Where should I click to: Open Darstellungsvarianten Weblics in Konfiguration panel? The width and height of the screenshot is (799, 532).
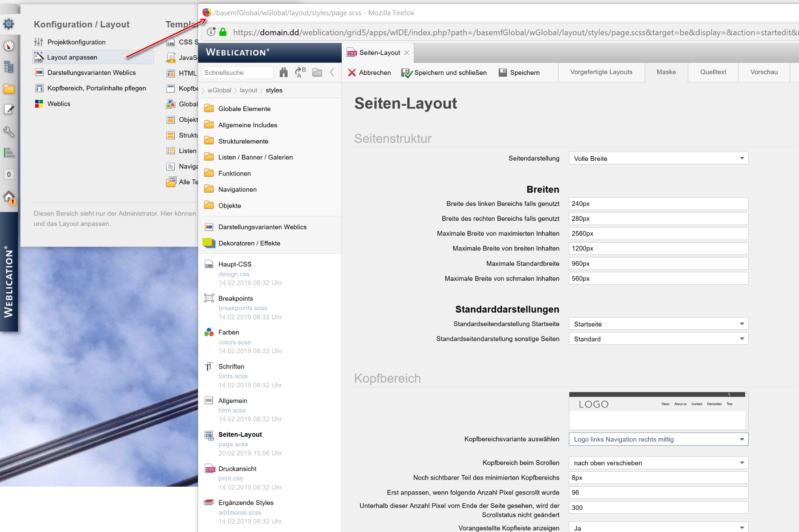[92, 73]
